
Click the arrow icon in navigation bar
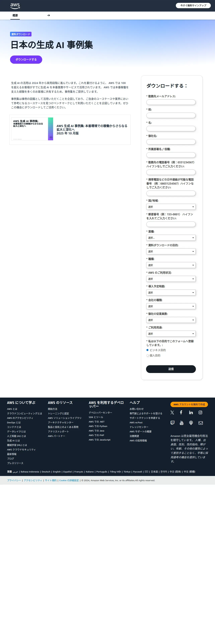point(49,16)
